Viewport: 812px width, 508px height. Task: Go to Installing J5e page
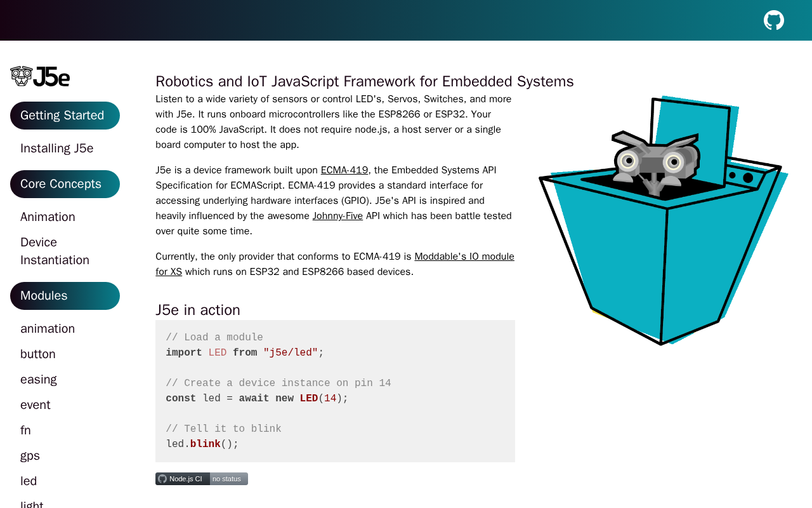click(x=57, y=149)
